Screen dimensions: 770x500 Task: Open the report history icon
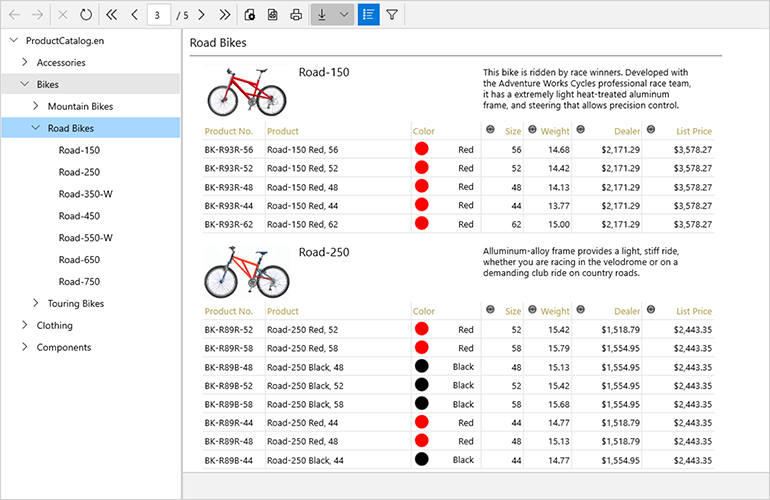pyautogui.click(x=249, y=15)
